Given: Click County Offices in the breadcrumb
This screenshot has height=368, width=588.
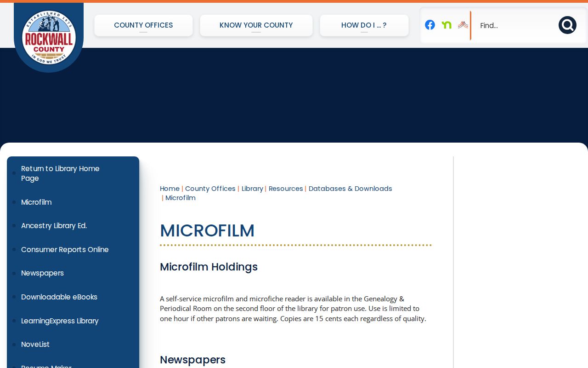Looking at the screenshot, I should click(x=210, y=189).
